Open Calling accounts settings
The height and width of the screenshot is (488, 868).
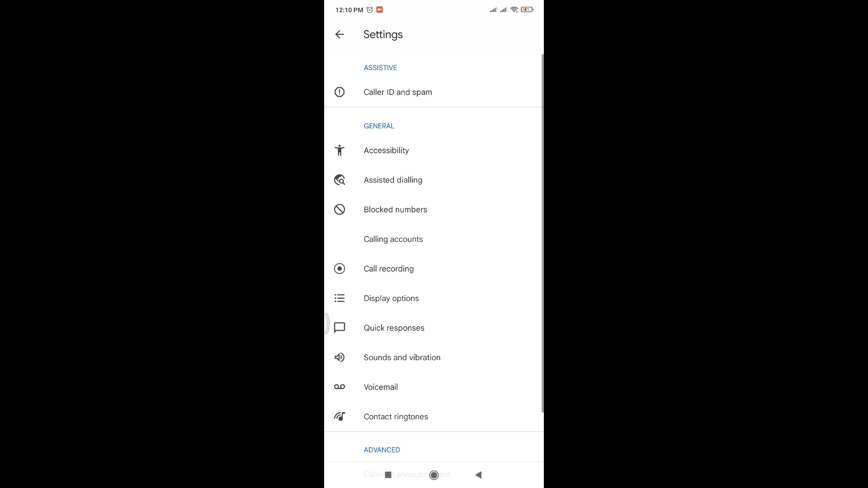434,239
